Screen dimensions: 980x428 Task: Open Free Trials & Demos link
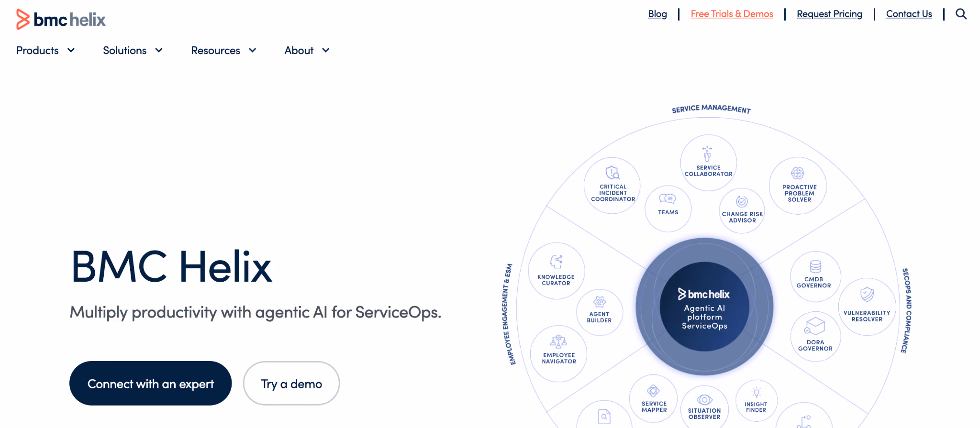(x=732, y=14)
